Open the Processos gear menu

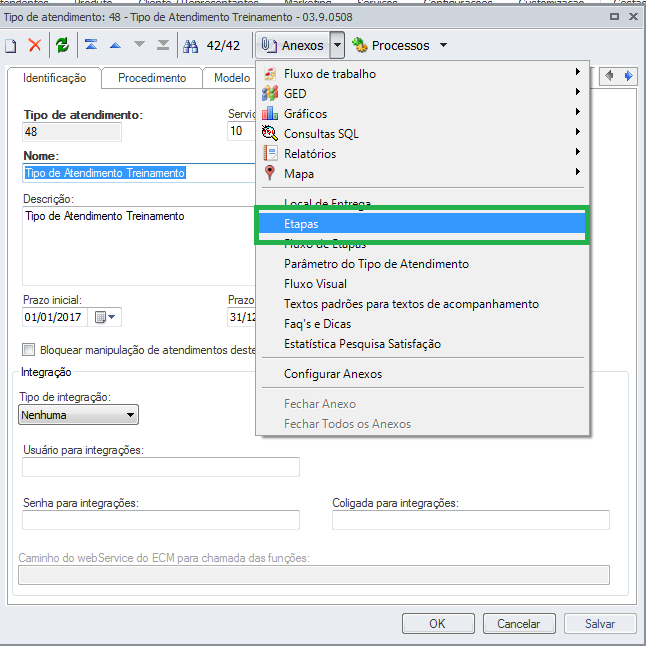pyautogui.click(x=391, y=45)
